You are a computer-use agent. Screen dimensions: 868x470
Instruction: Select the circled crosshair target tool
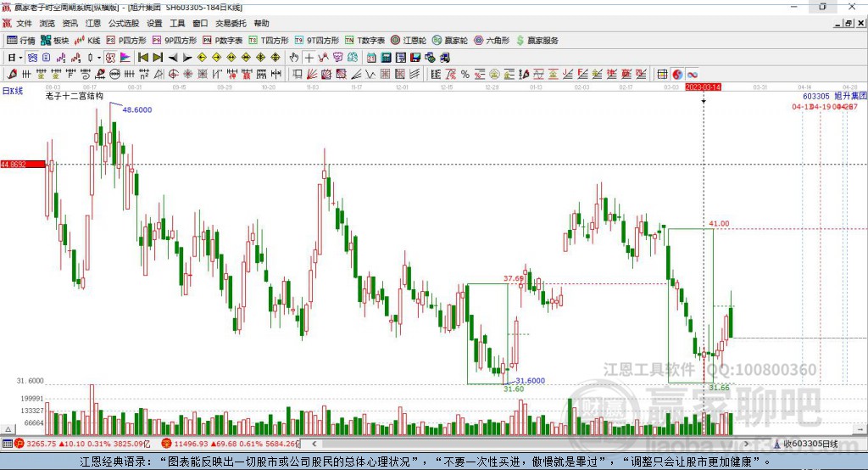pos(173,75)
